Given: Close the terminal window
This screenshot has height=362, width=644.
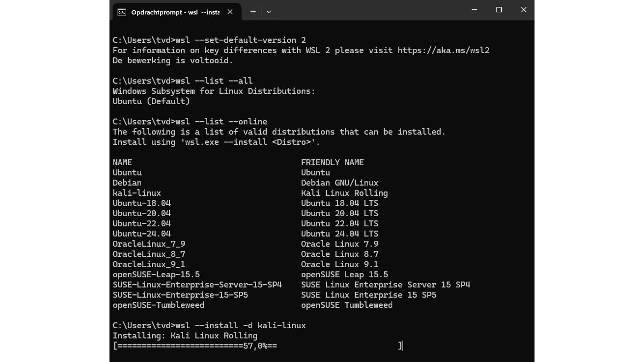Looking at the screenshot, I should 524,10.
